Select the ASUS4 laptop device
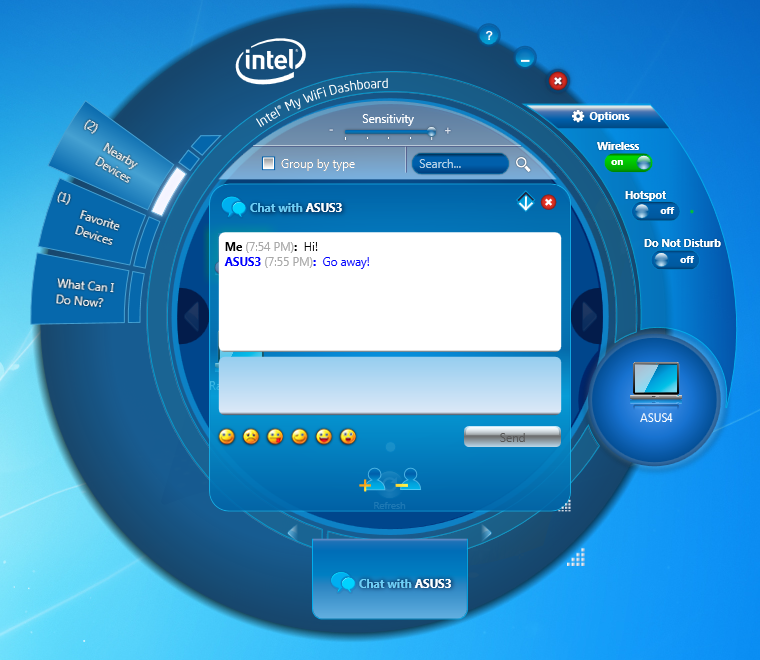 click(655, 393)
